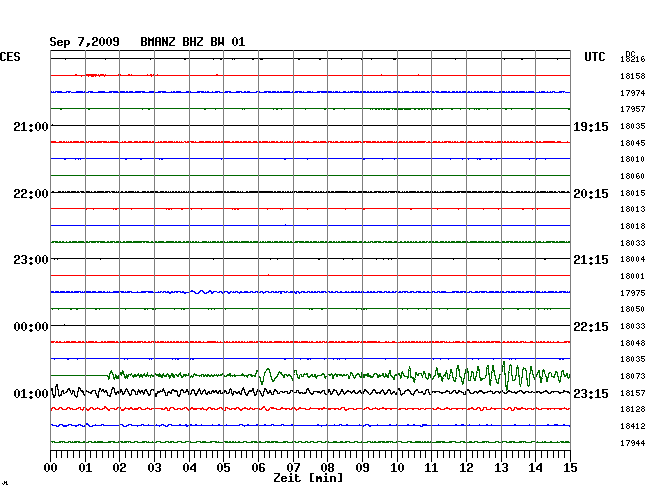Click minute tick label 00 on the axis
Screen dimensions: 650x494
(x=51, y=468)
